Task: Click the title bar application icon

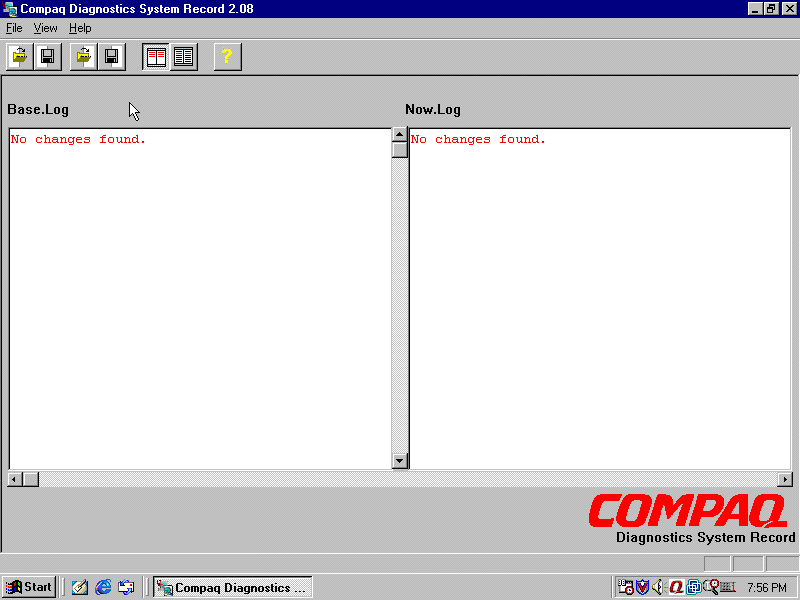Action: tap(10, 9)
